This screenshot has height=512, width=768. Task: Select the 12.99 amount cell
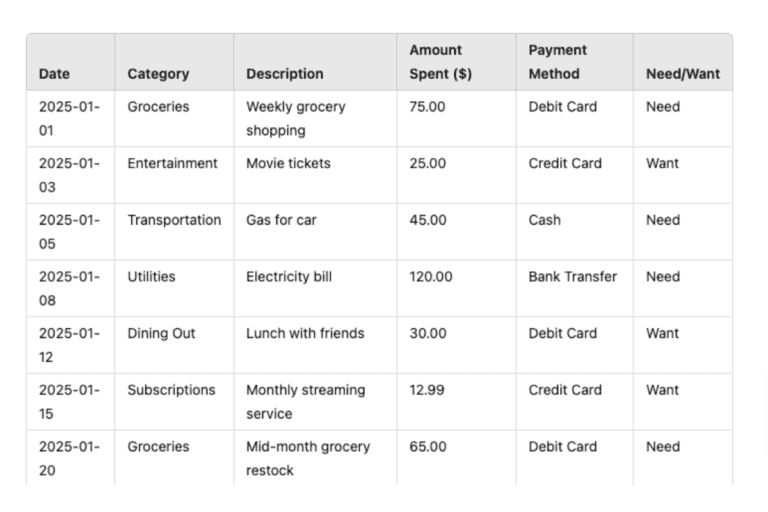click(427, 390)
